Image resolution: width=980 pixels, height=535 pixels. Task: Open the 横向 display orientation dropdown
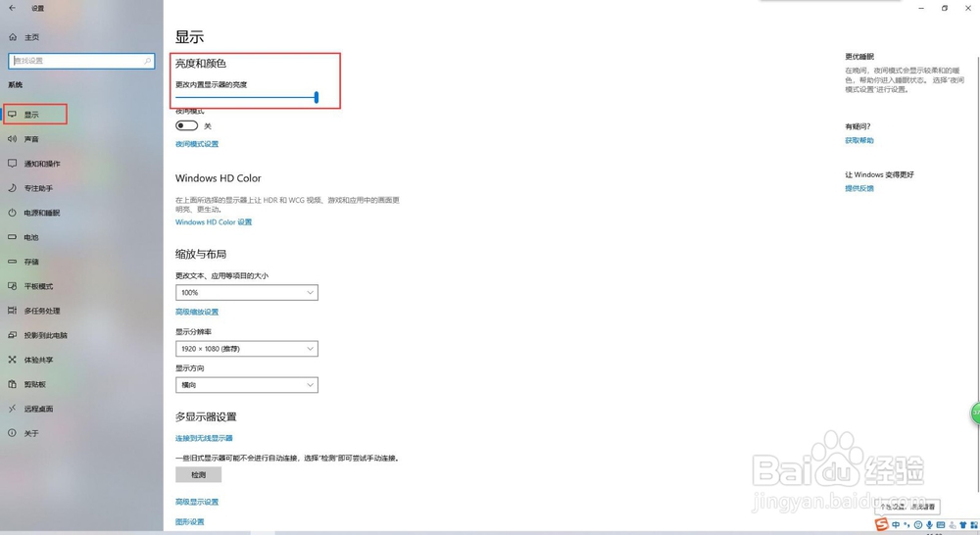[247, 385]
